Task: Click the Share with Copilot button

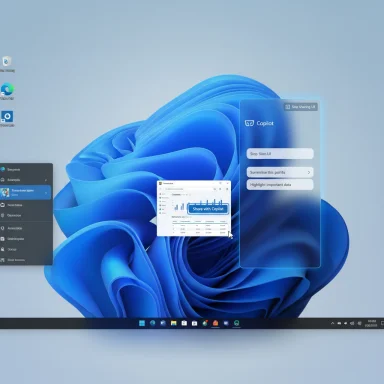Action: tap(208, 209)
